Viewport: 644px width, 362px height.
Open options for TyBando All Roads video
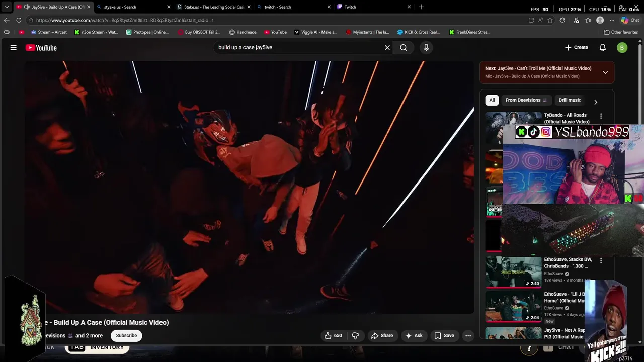coord(601,116)
